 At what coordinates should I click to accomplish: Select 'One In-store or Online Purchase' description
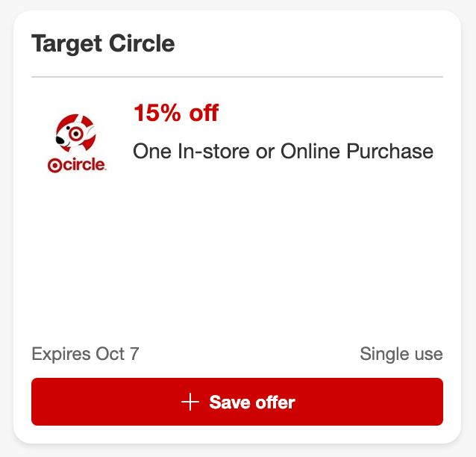point(283,152)
